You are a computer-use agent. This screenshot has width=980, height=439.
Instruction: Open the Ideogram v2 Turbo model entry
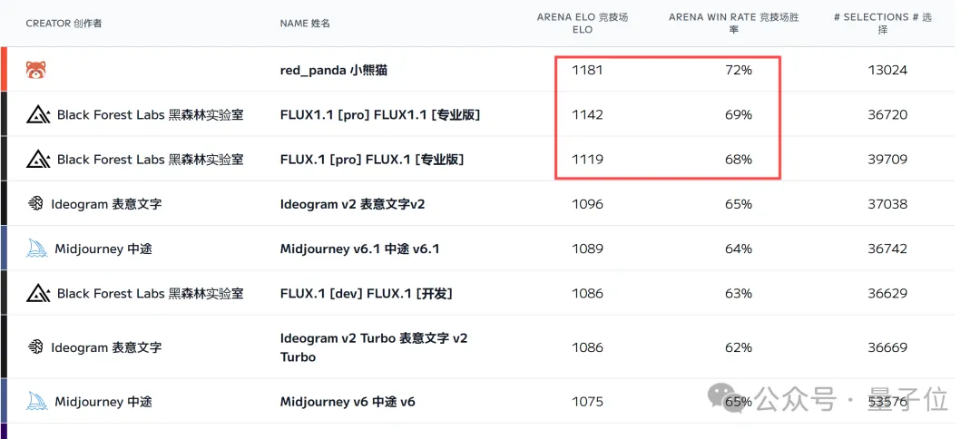373,347
